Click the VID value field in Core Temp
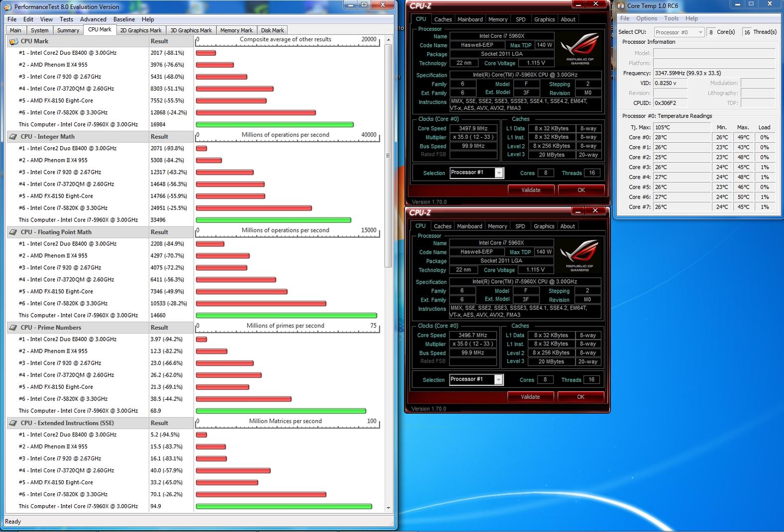This screenshot has width=784, height=532. pos(670,83)
